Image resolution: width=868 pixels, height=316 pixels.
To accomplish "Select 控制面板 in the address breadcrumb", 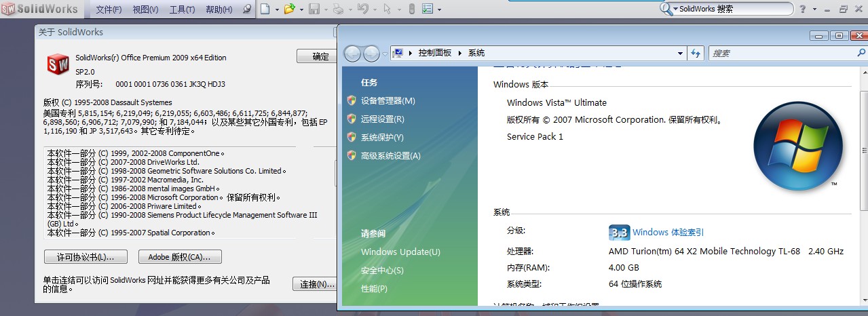I will (x=434, y=53).
